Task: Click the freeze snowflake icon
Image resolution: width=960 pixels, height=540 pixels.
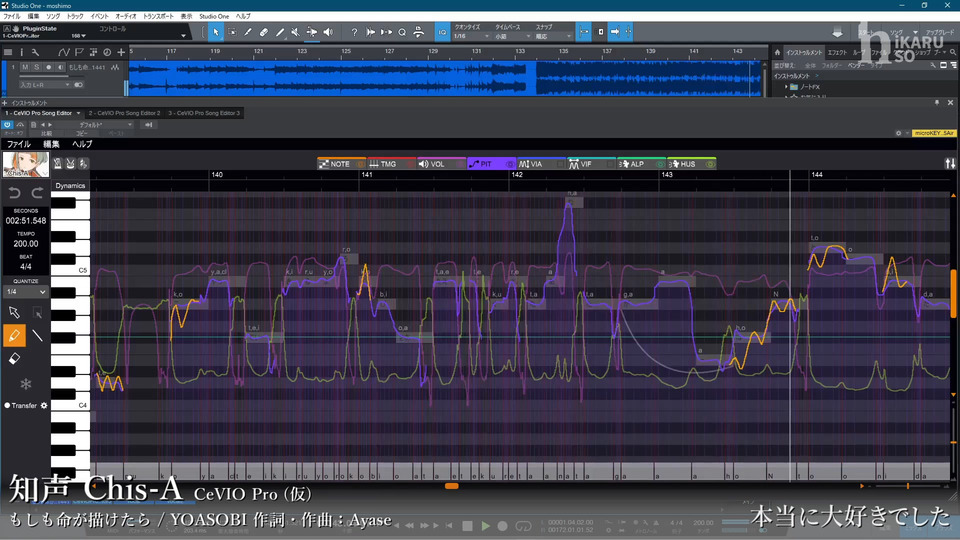Action: tap(26, 383)
